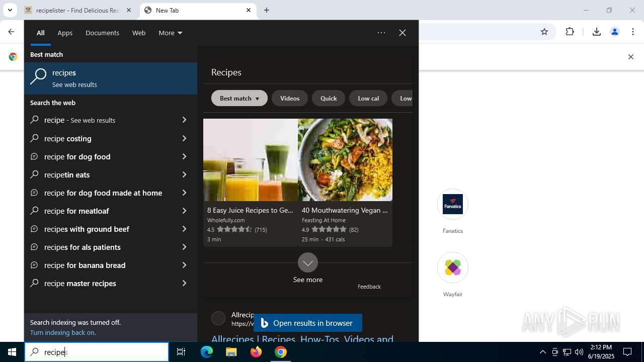This screenshot has height=362, width=644.
Task: Click the Windows Start button
Action: click(x=12, y=352)
